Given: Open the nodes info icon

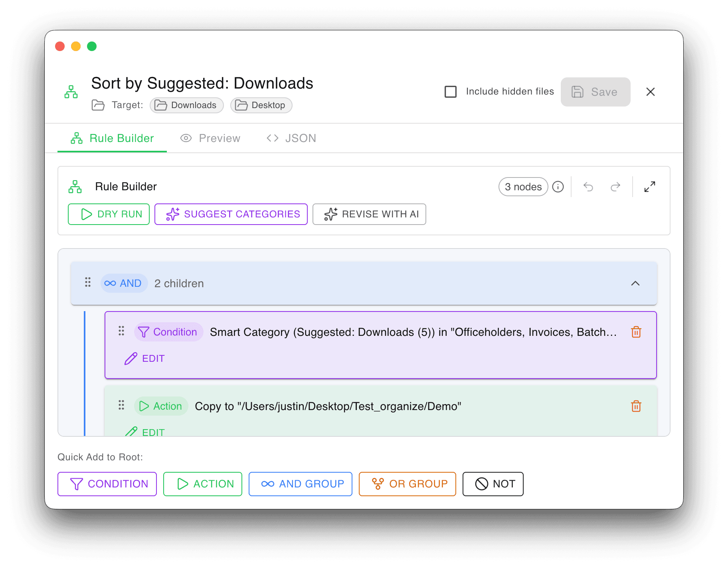Looking at the screenshot, I should tap(558, 187).
